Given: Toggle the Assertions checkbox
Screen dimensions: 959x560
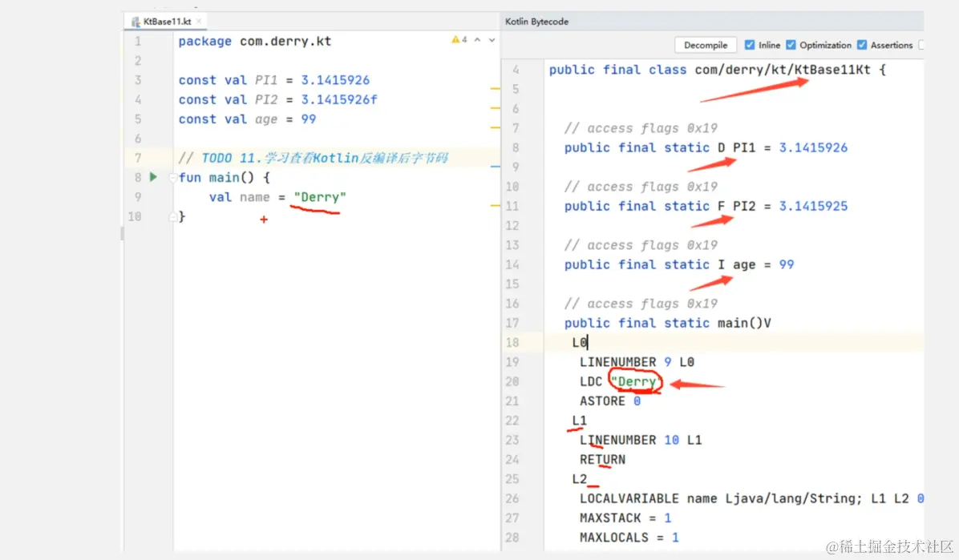Looking at the screenshot, I should point(862,45).
